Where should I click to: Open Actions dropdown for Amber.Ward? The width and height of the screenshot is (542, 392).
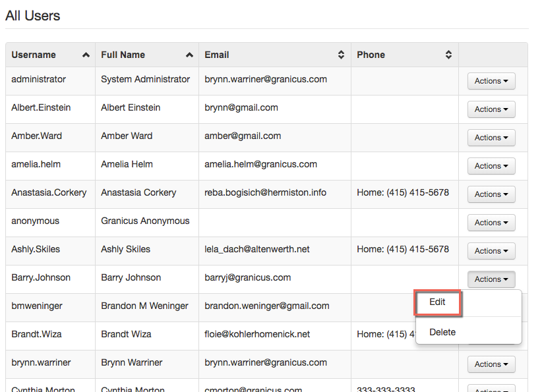click(x=491, y=138)
